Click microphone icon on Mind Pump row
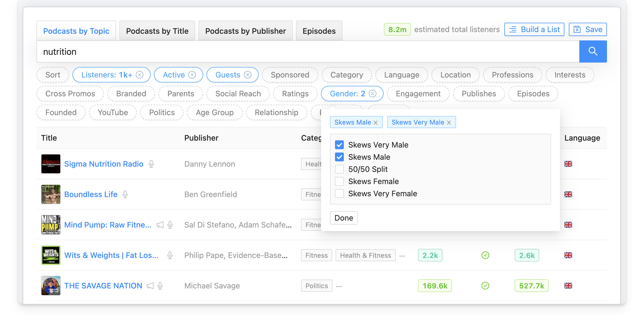Image resolution: width=644 pixels, height=315 pixels. [170, 225]
